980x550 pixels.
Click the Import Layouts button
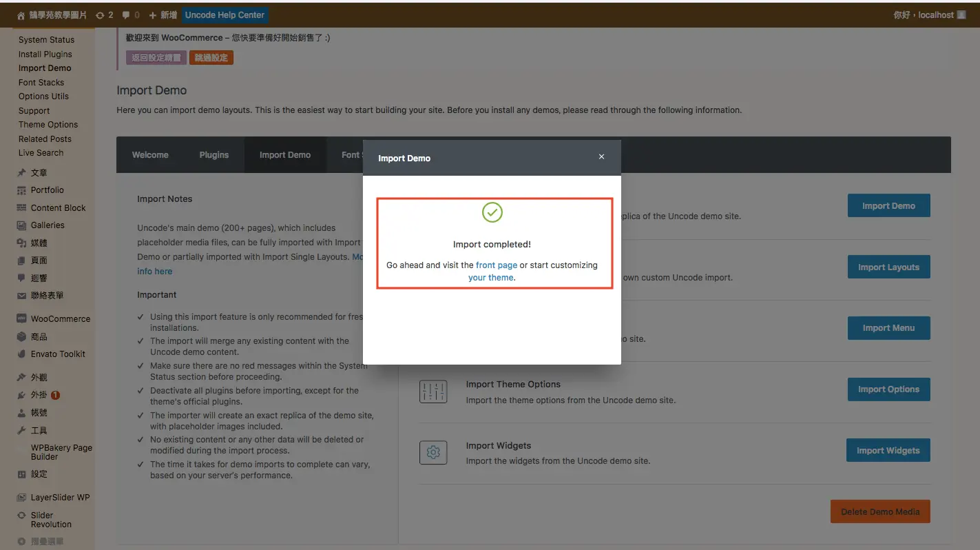click(x=888, y=267)
